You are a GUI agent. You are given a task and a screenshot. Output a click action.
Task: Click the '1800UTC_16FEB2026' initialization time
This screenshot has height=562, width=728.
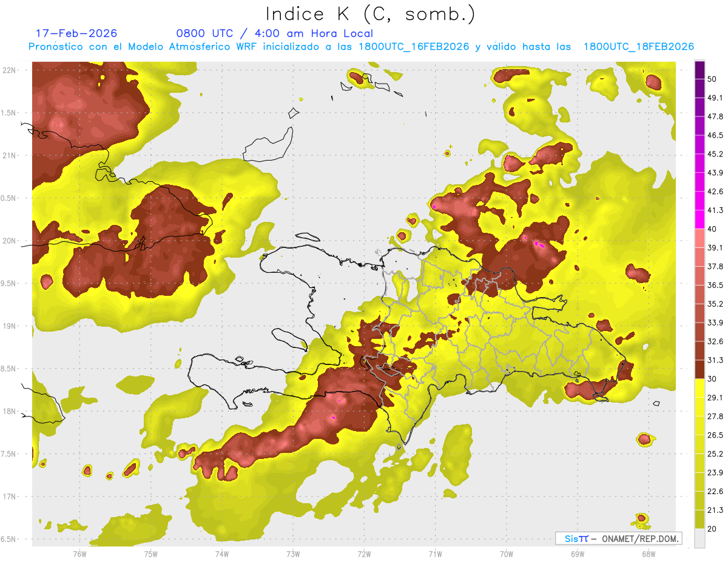[x=414, y=47]
